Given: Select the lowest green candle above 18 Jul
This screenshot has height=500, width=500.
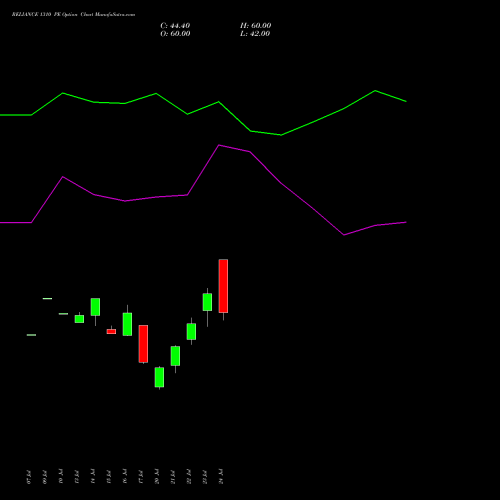Looking at the screenshot, I should 159,377.
